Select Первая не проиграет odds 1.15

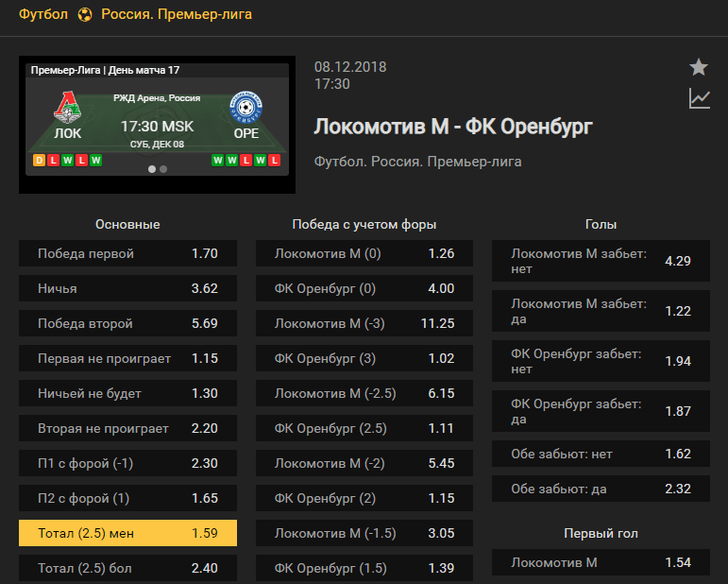click(127, 358)
